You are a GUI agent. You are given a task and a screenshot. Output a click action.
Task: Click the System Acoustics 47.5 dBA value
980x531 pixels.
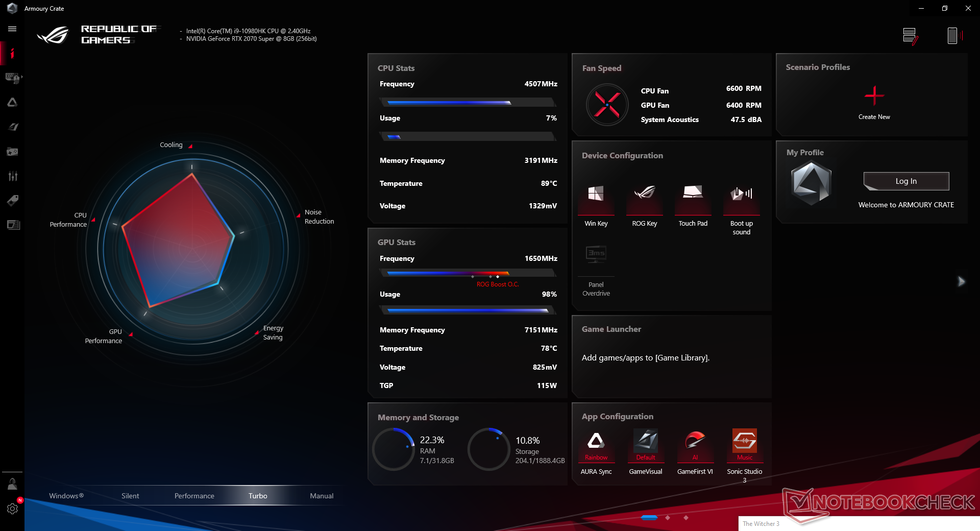746,119
